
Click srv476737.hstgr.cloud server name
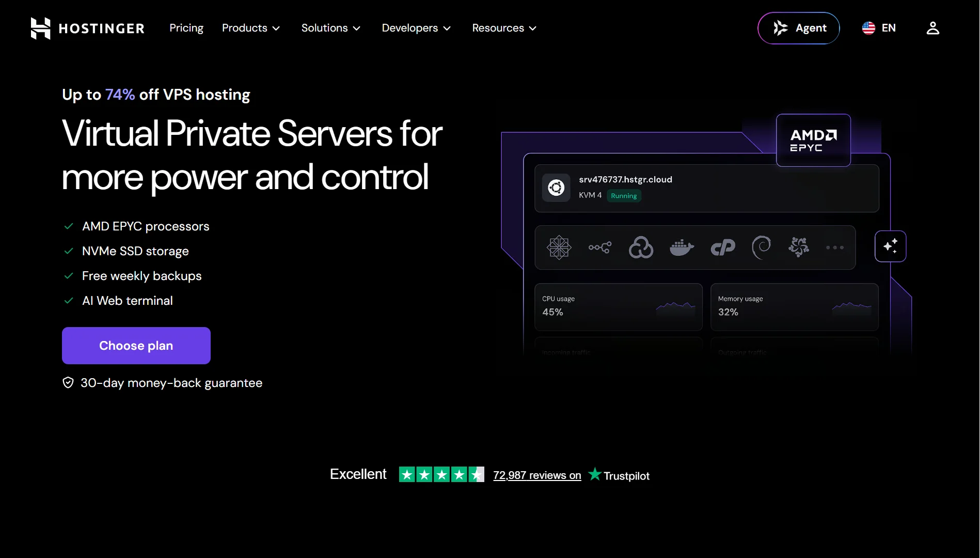(625, 179)
